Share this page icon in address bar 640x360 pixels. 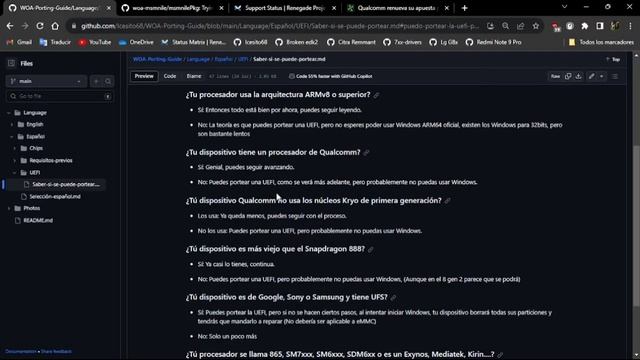520,26
